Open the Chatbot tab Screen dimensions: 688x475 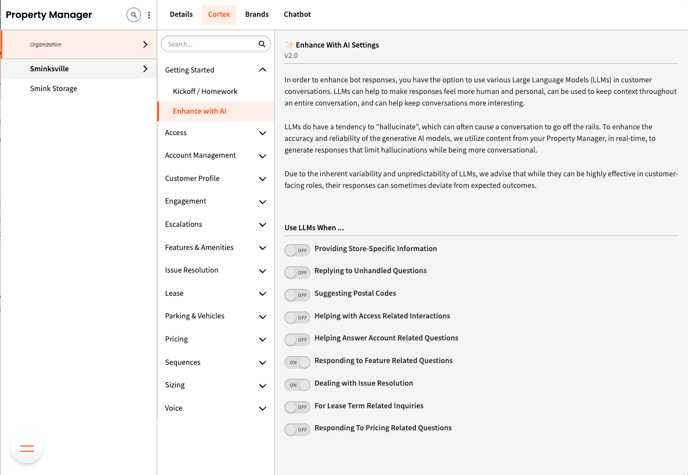297,15
